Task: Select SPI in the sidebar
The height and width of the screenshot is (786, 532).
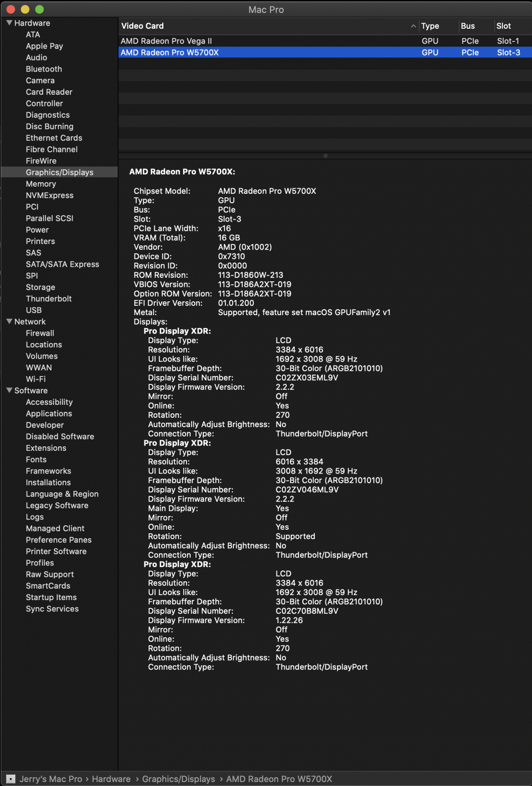Action: click(32, 275)
